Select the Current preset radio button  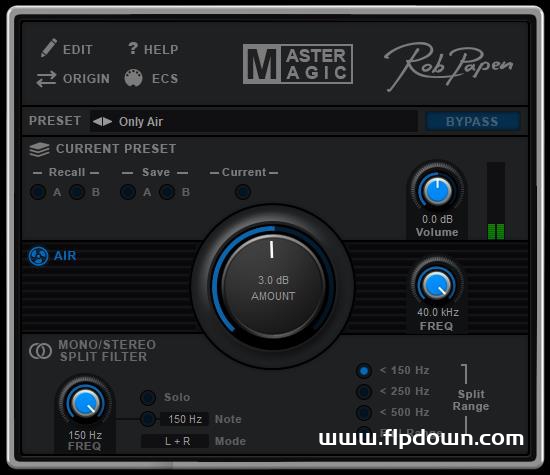(x=243, y=192)
